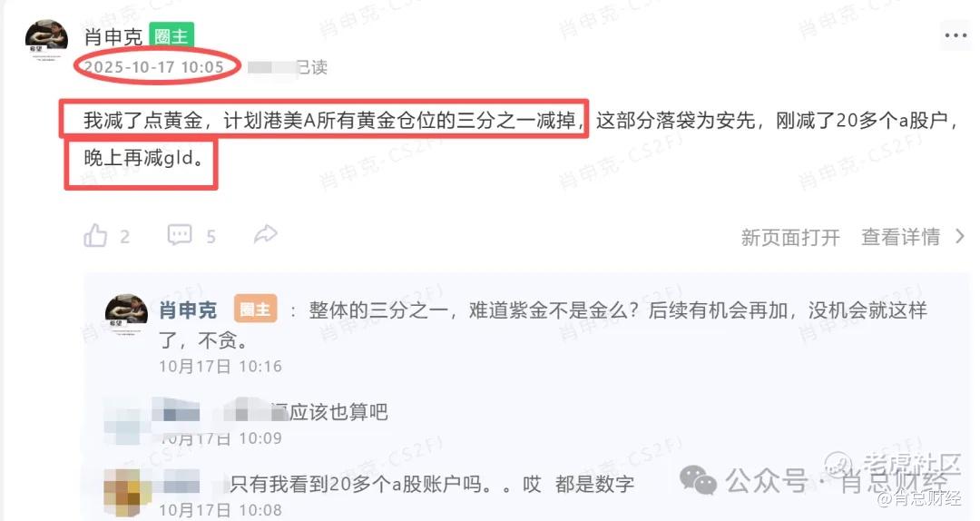Open comments via speech bubble icon
Image resolution: width=980 pixels, height=521 pixels.
[x=180, y=235]
